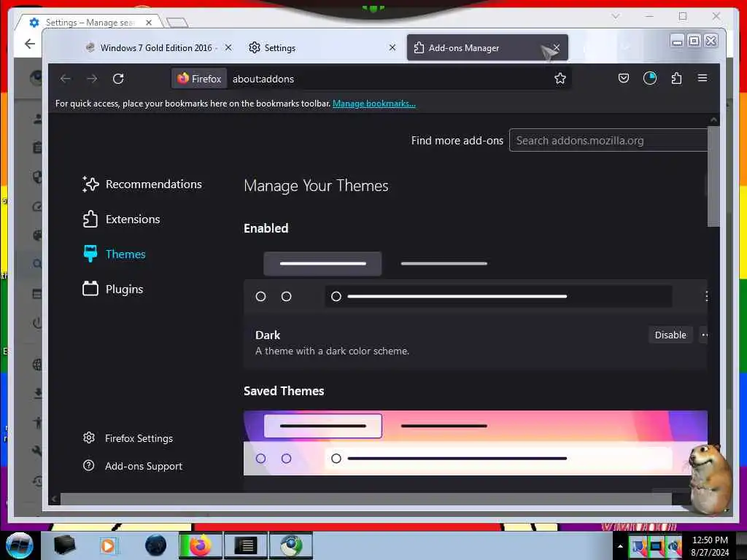The image size is (747, 560).
Task: Open the media player taskbar icon
Action: pos(108,545)
